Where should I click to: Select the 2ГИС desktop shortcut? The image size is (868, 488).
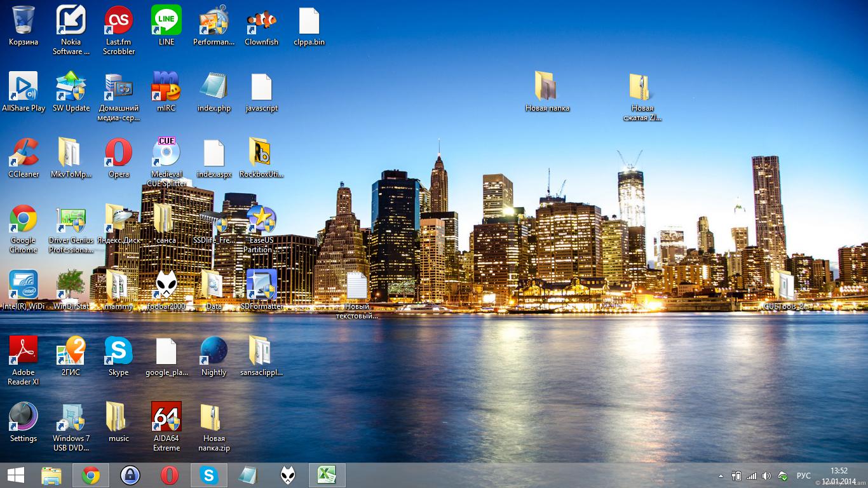[71, 353]
